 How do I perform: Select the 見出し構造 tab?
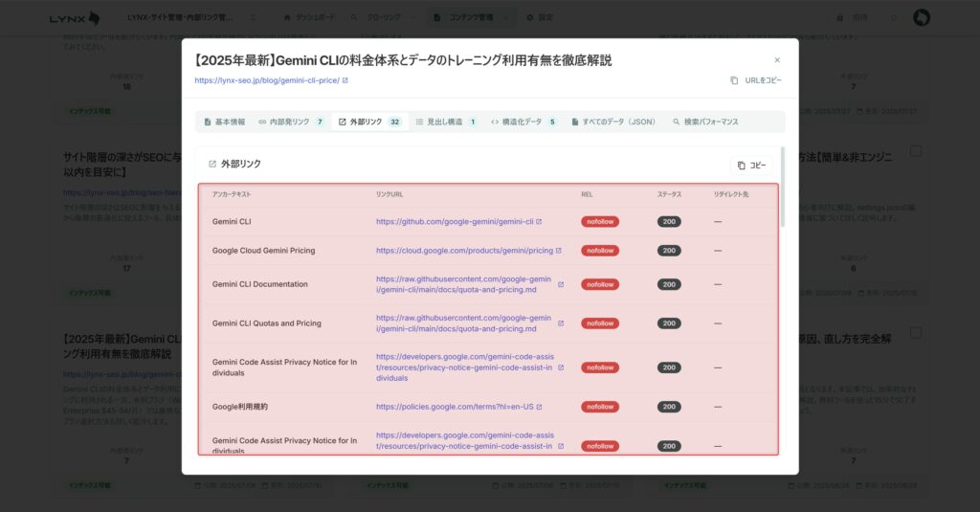[x=445, y=122]
